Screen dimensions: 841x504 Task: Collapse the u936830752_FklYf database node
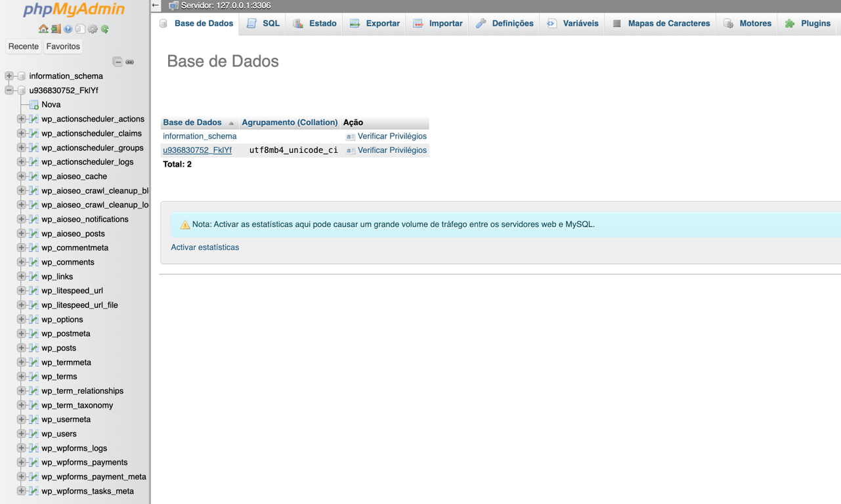[9, 91]
